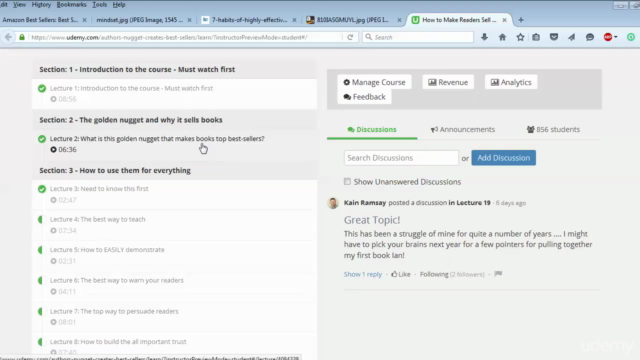Close the mindset.jpg tab
The width and height of the screenshot is (640, 360).
[189, 20]
